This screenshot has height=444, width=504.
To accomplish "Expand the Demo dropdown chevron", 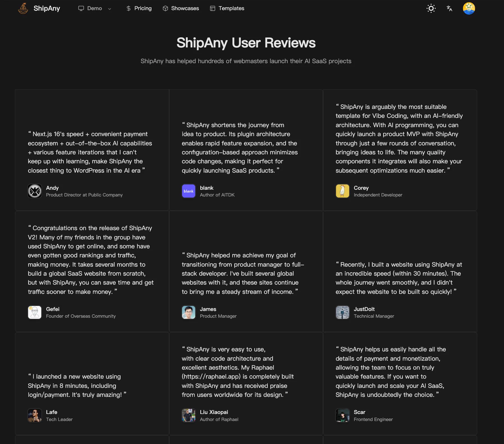I will 110,9.
